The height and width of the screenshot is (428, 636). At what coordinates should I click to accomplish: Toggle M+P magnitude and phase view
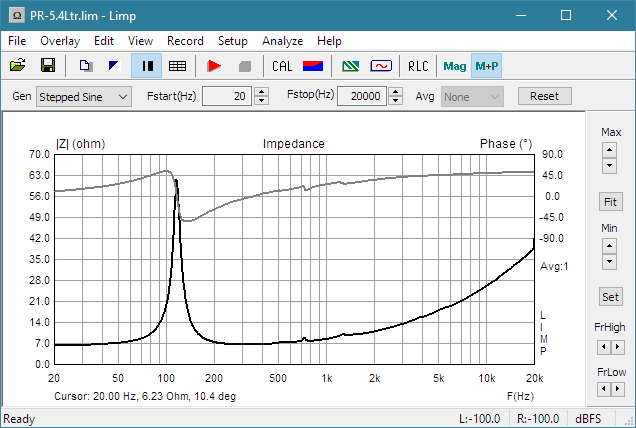tap(486, 66)
